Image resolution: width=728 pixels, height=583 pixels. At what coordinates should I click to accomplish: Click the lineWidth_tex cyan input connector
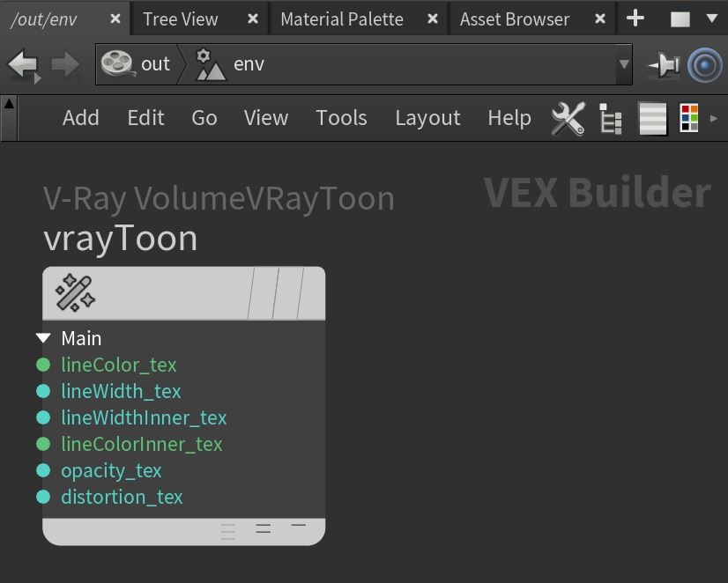(43, 391)
